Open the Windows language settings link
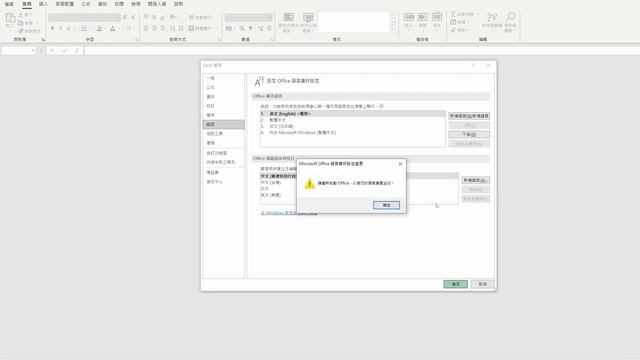 [x=289, y=213]
